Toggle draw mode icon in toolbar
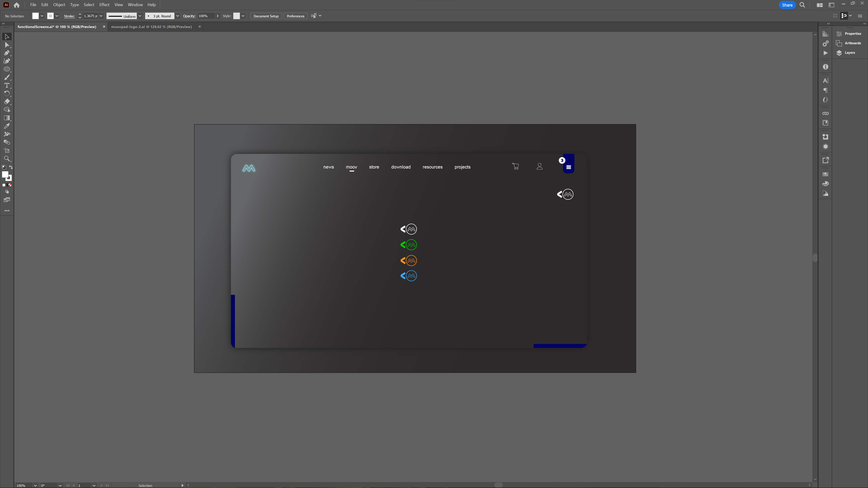Viewport: 868px width, 488px height. 7,192
